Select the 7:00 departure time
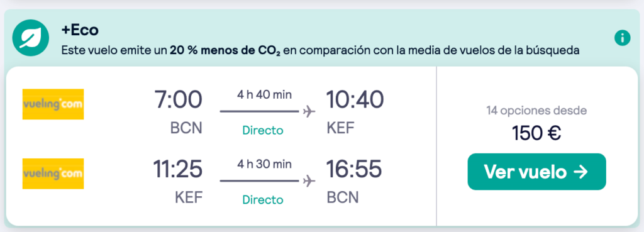Viewport: 644px width, 232px height. pyautogui.click(x=178, y=100)
